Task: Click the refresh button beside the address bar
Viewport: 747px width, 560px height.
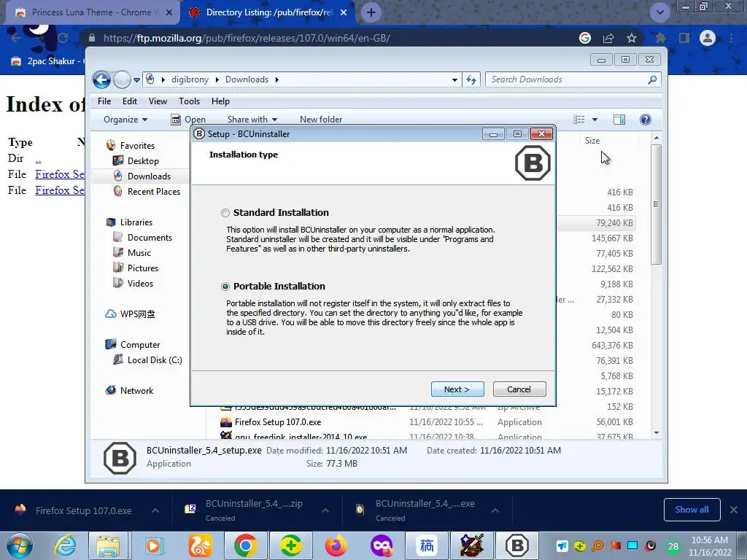Action: click(471, 79)
